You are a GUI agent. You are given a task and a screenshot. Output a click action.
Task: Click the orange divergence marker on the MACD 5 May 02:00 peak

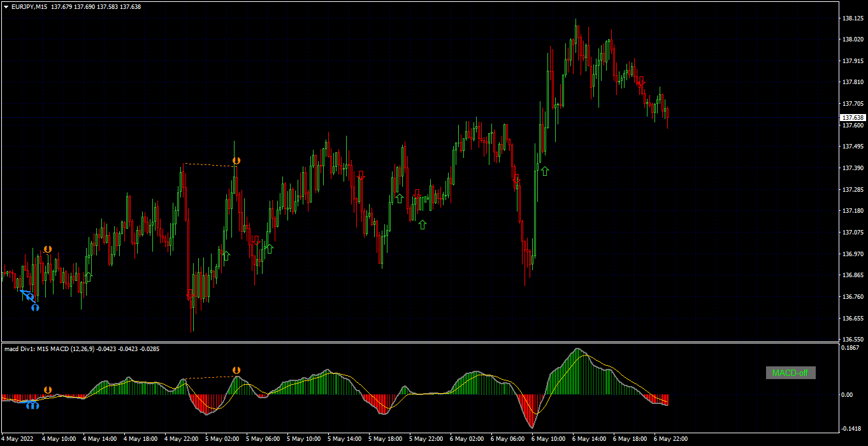236,370
